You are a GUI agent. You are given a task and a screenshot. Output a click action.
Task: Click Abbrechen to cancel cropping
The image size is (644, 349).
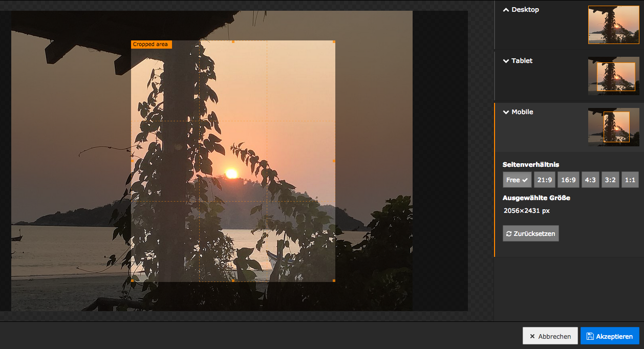pyautogui.click(x=550, y=336)
